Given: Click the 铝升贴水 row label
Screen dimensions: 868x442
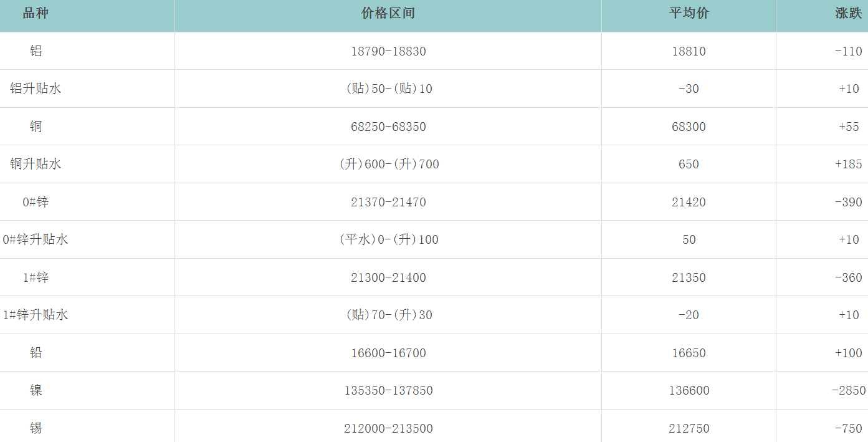Looking at the screenshot, I should tap(36, 89).
